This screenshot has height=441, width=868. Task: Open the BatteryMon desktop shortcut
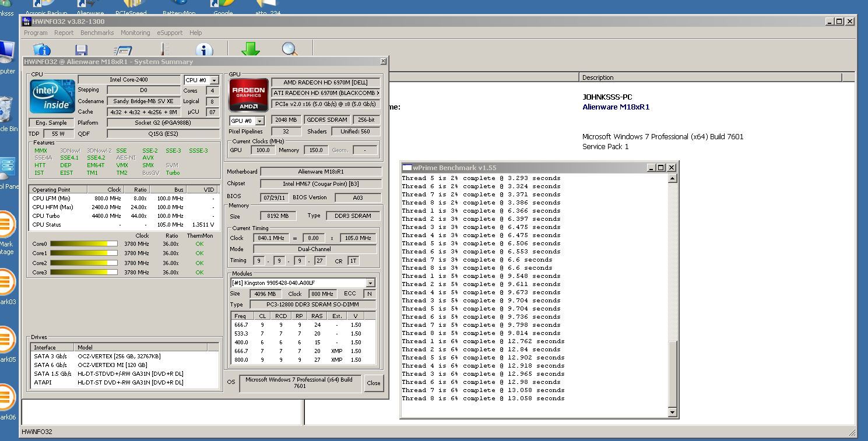pyautogui.click(x=179, y=7)
